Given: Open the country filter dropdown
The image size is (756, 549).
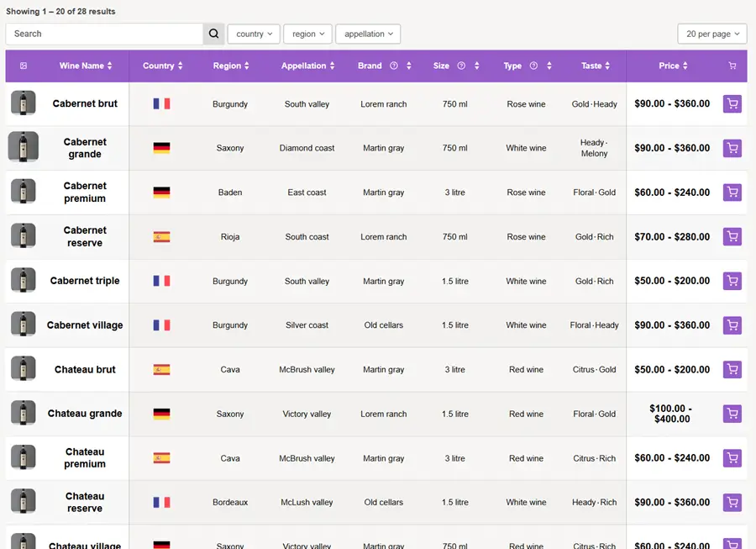Looking at the screenshot, I should [x=254, y=34].
